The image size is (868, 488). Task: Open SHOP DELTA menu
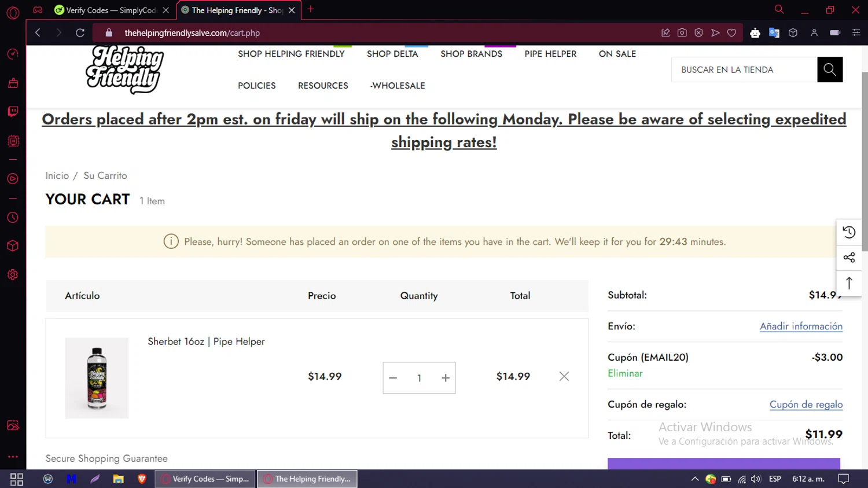tap(392, 54)
